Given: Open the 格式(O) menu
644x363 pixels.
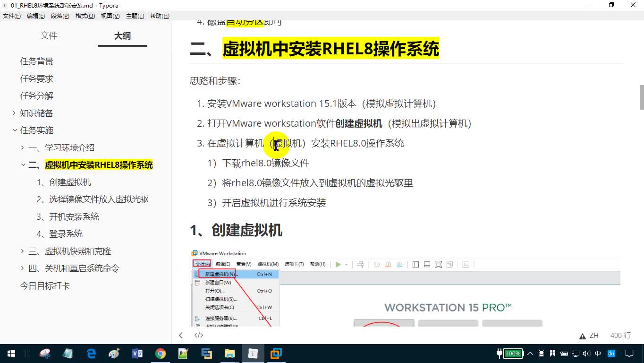Looking at the screenshot, I should click(85, 16).
